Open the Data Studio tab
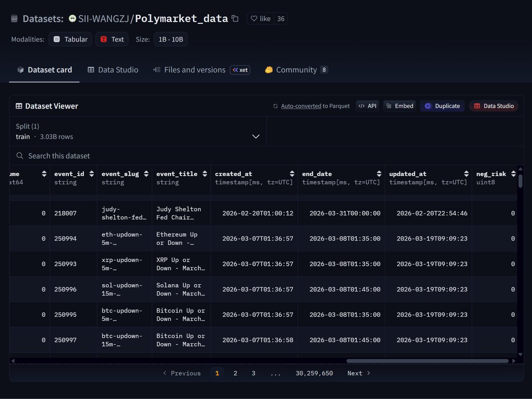Screen dimensions: 532x399 (113, 70)
